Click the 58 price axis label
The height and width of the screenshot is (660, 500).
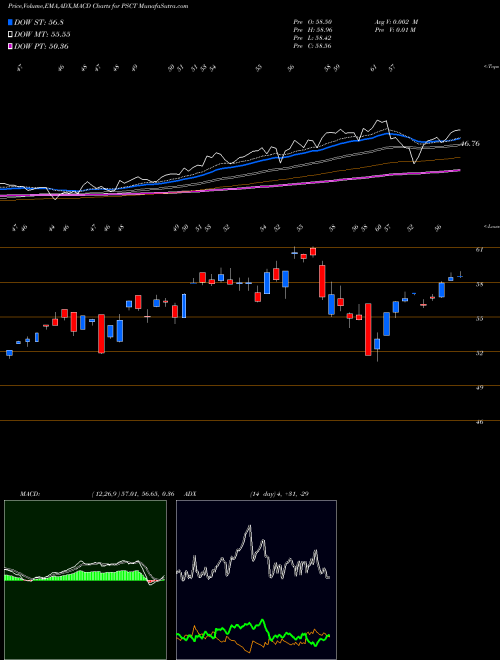pos(479,284)
